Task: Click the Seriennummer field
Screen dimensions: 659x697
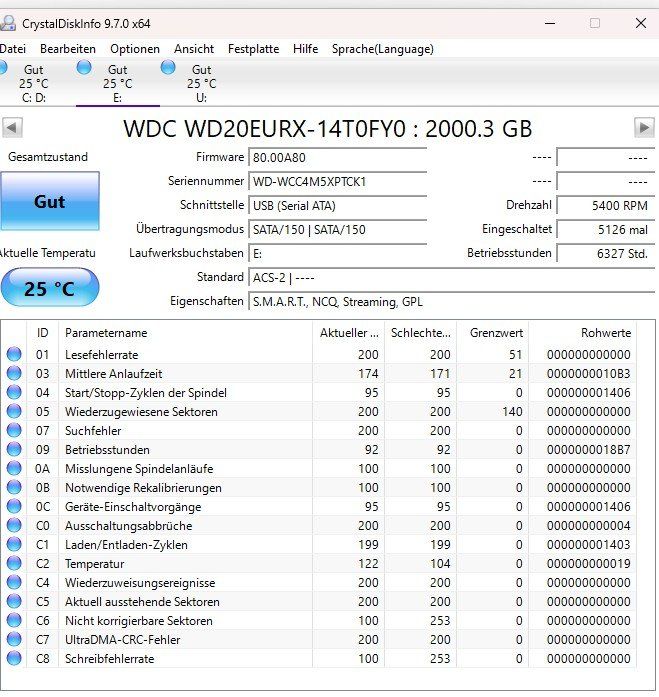Action: click(338, 181)
